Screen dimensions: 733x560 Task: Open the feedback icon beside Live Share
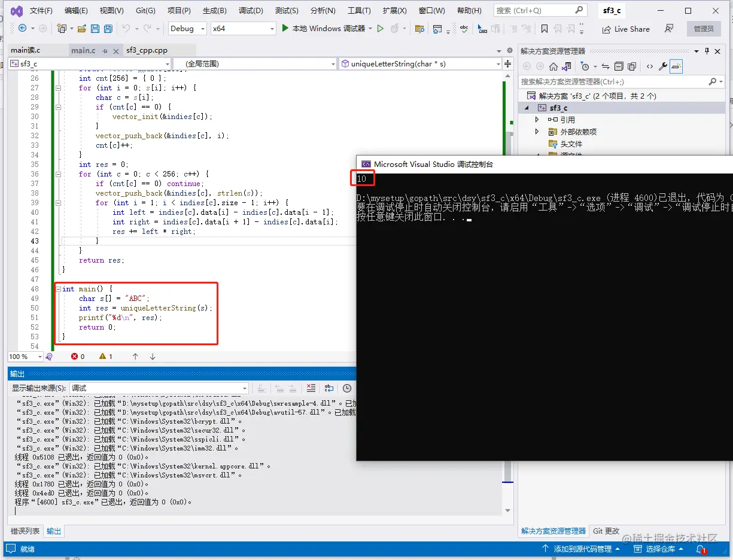pos(669,28)
